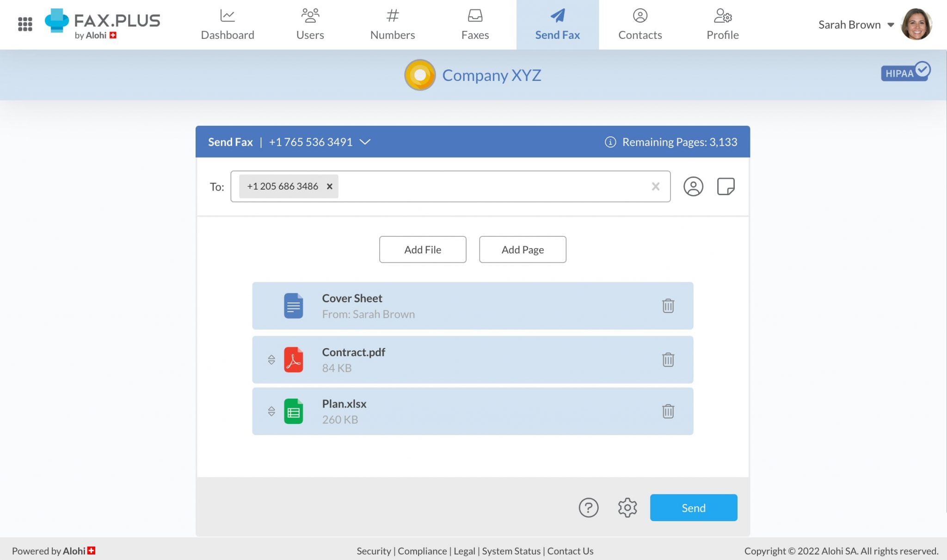This screenshot has height=560, width=947.
Task: Delete Contract.pdf using its trash icon
Action: click(x=668, y=359)
